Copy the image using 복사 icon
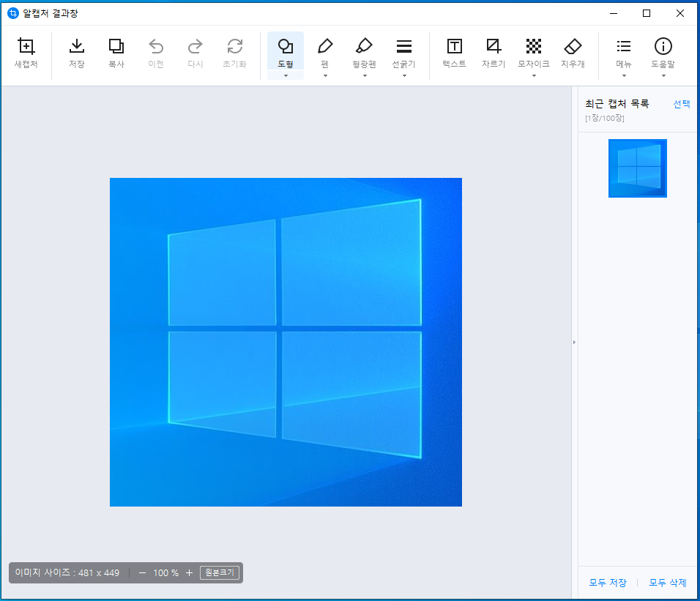The height and width of the screenshot is (601, 700). [116, 46]
